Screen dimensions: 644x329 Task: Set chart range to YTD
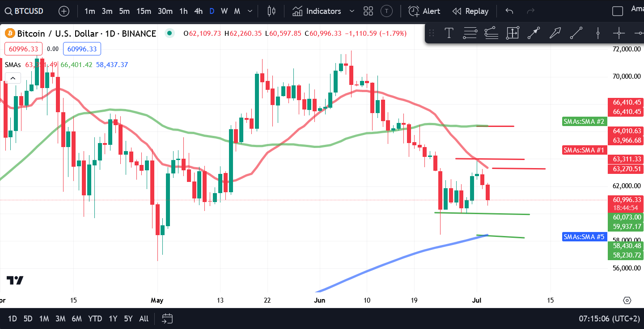click(x=95, y=319)
